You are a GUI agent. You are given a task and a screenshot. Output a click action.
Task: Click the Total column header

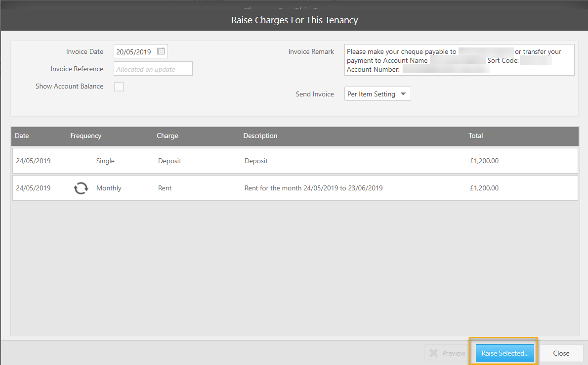pos(475,136)
